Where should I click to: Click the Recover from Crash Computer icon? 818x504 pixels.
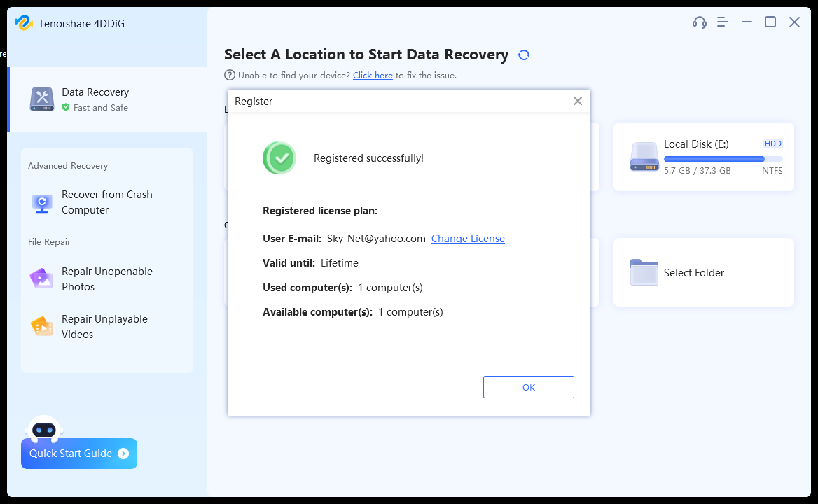pos(42,203)
